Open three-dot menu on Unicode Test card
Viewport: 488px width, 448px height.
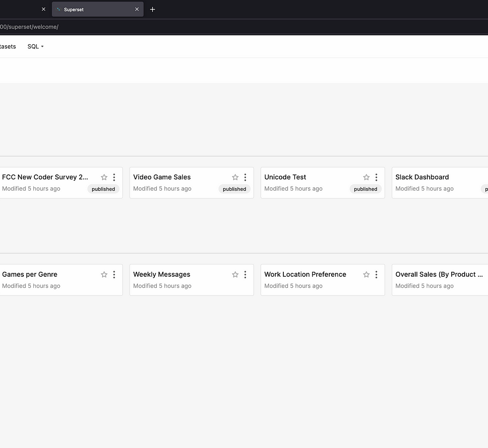click(x=376, y=177)
